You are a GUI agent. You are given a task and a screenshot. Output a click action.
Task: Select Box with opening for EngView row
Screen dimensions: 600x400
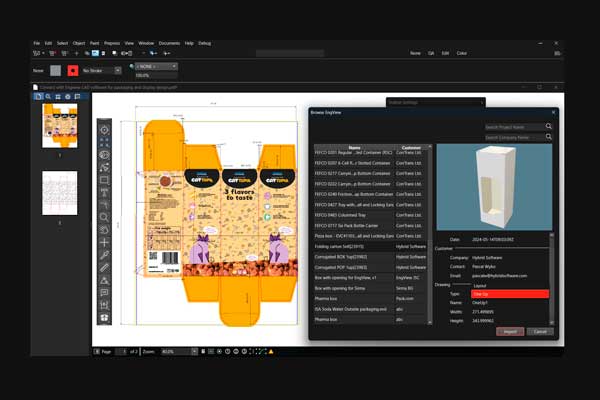[x=370, y=278]
